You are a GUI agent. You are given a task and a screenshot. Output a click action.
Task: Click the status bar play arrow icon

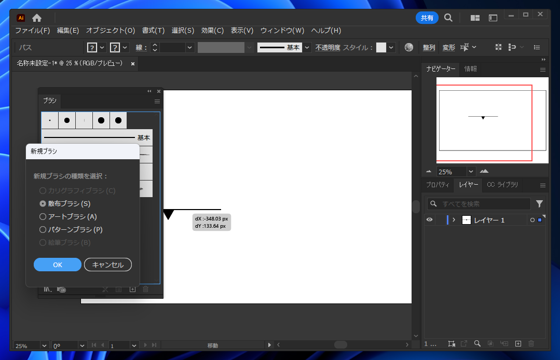[269, 345]
